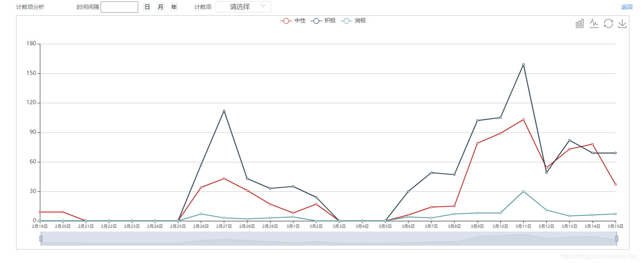Click the 3月15日 axis label
The height and width of the screenshot is (263, 644).
click(616, 226)
